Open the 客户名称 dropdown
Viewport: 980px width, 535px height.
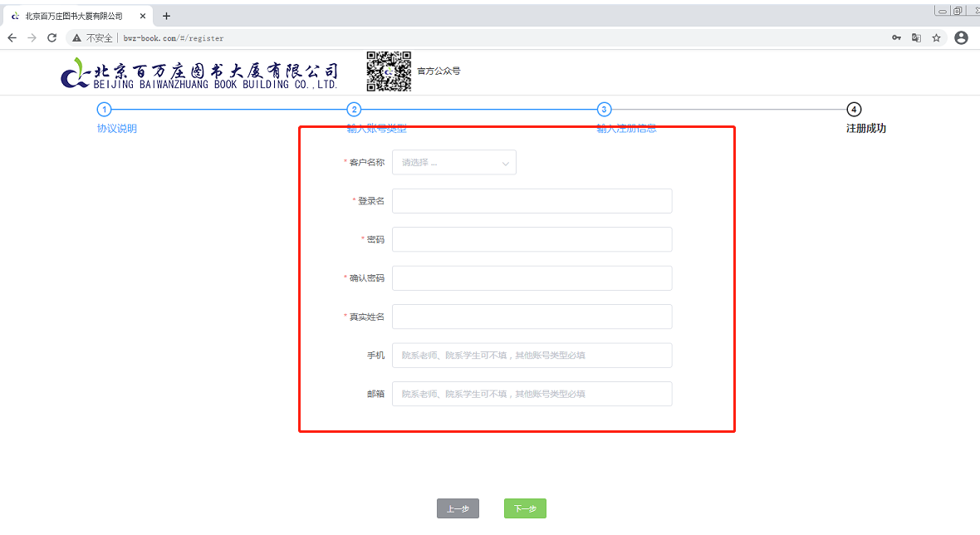pyautogui.click(x=454, y=163)
